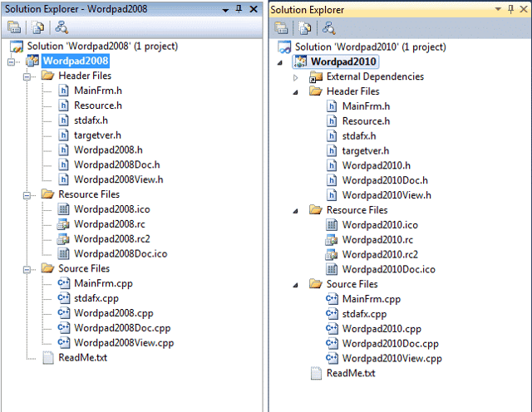532x412 pixels.
Task: Collapse Header Files in Wordpad2008
Action: tap(27, 77)
